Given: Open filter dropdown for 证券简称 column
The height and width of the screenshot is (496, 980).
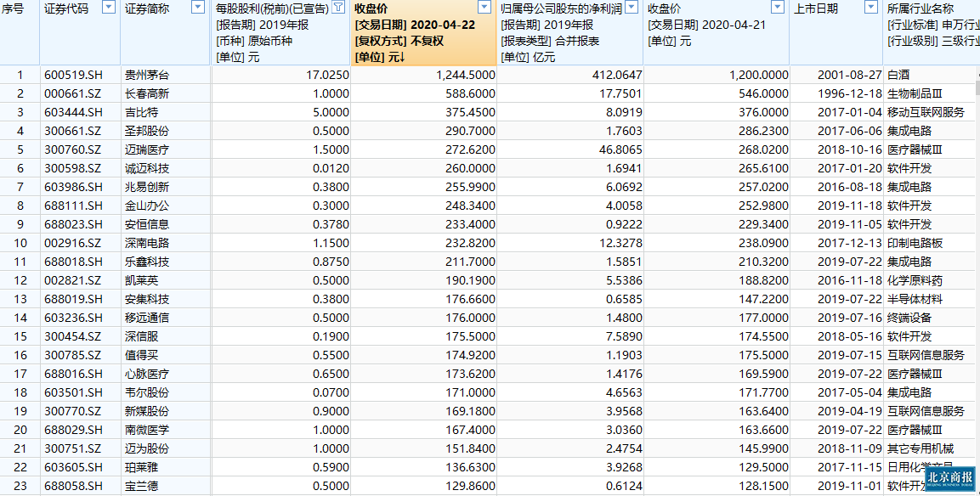Looking at the screenshot, I should click(x=198, y=8).
